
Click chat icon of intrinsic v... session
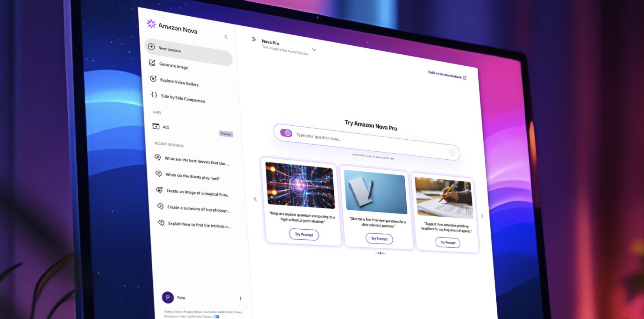tap(161, 222)
